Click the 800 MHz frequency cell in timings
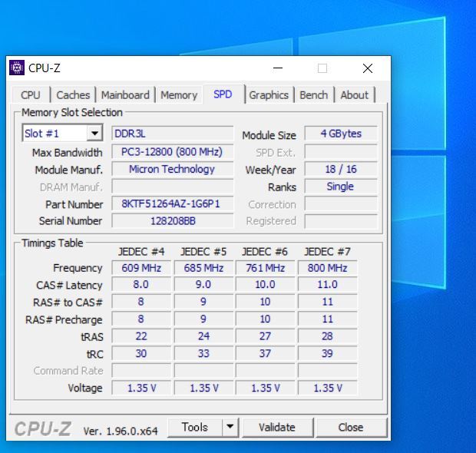Screen dimensions: 476x453 (328, 268)
